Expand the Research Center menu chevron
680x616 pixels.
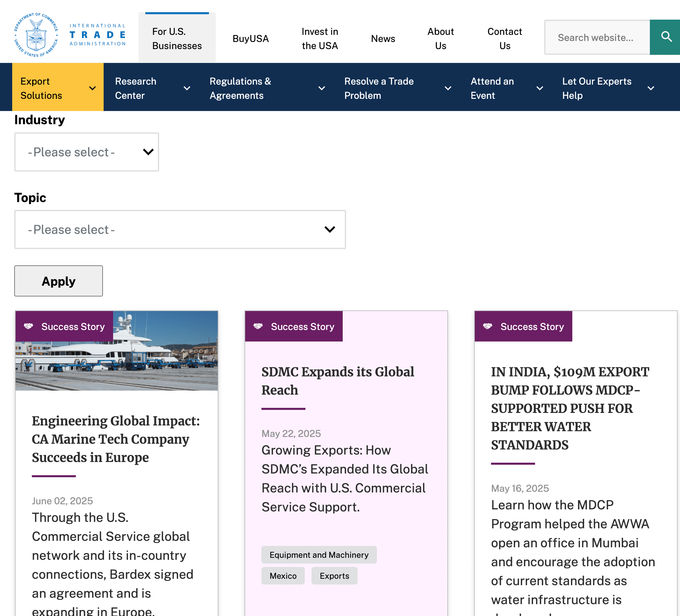[187, 88]
